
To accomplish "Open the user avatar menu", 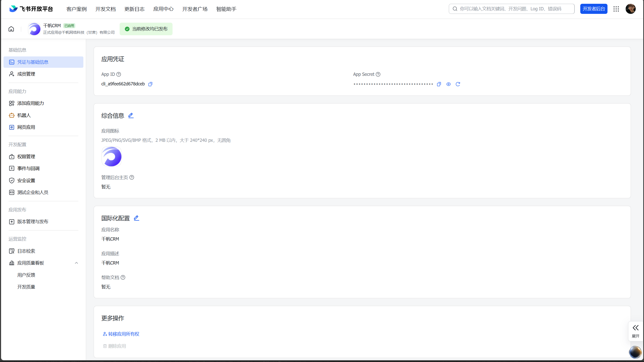I will pos(630,9).
